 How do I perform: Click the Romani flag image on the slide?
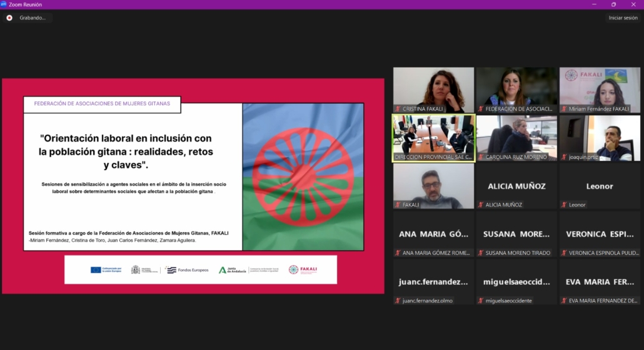click(x=303, y=177)
